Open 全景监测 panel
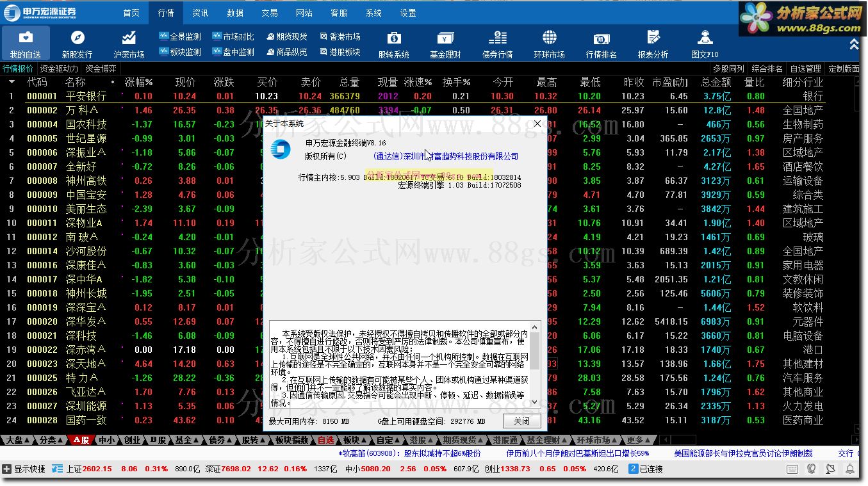 (x=179, y=36)
